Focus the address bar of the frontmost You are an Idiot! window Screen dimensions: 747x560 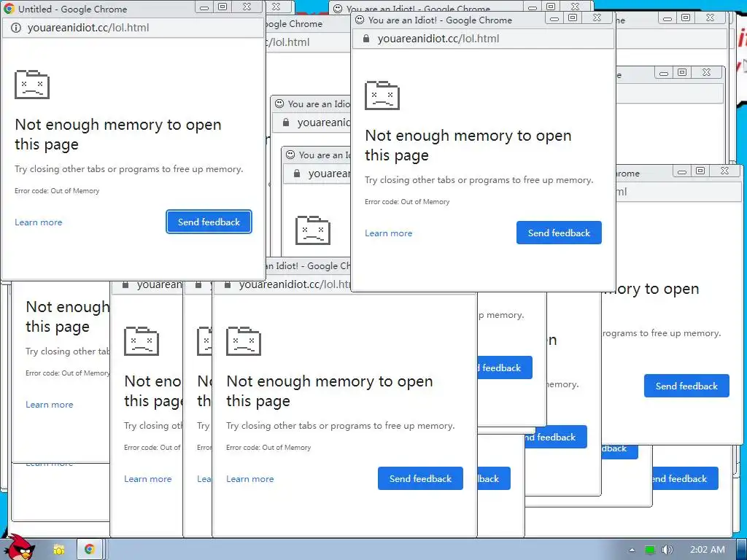tap(483, 39)
